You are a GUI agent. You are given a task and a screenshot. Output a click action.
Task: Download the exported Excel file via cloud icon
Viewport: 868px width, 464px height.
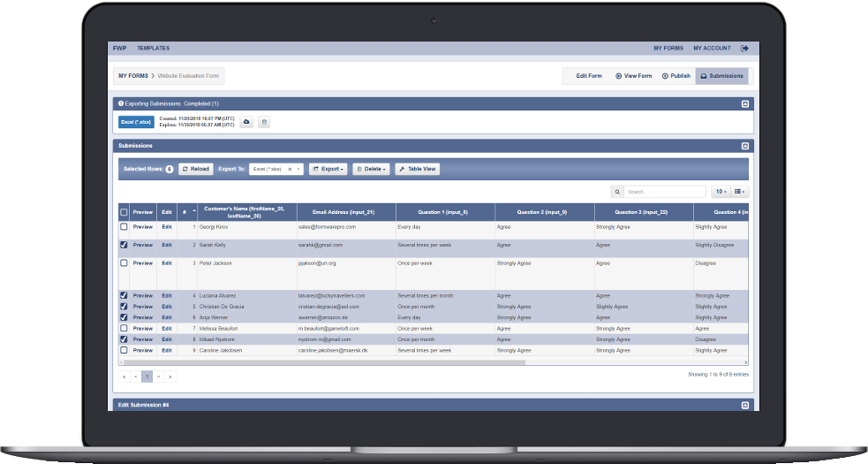click(247, 122)
